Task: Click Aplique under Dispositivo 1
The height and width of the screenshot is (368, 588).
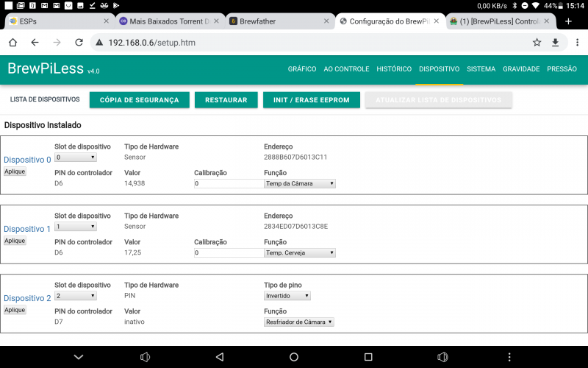Action: [15, 241]
